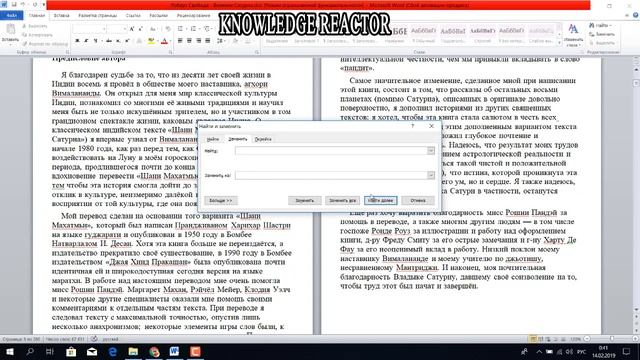Open the Windows Start menu
640x360 pixels.
pyautogui.click(x=9, y=351)
